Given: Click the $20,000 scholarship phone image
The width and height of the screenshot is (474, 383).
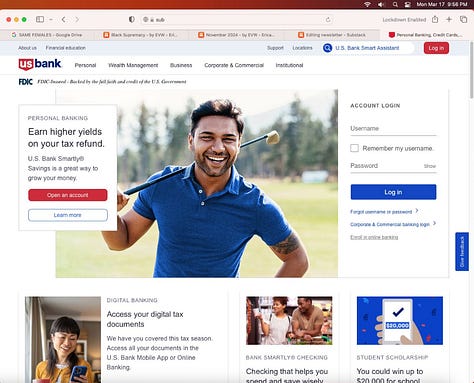Looking at the screenshot, I should tap(400, 321).
